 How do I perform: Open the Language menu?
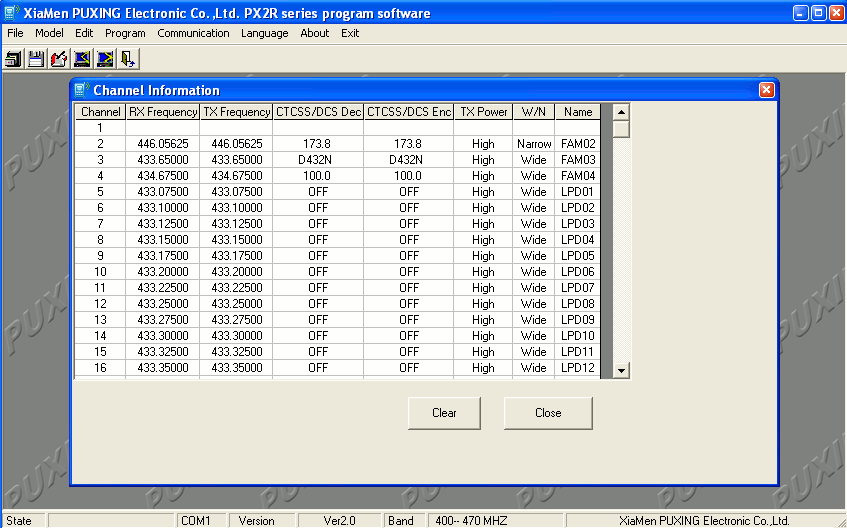264,33
